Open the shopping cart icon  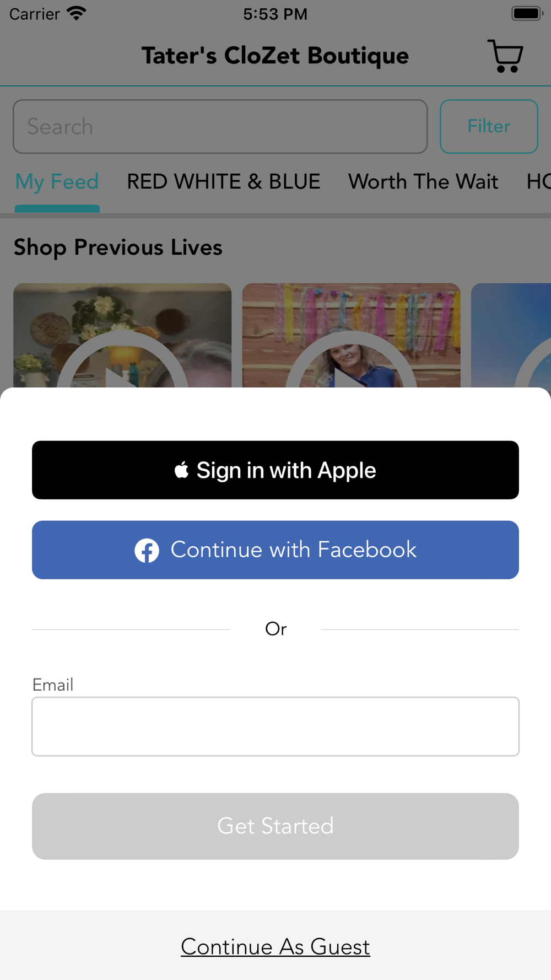pyautogui.click(x=505, y=56)
